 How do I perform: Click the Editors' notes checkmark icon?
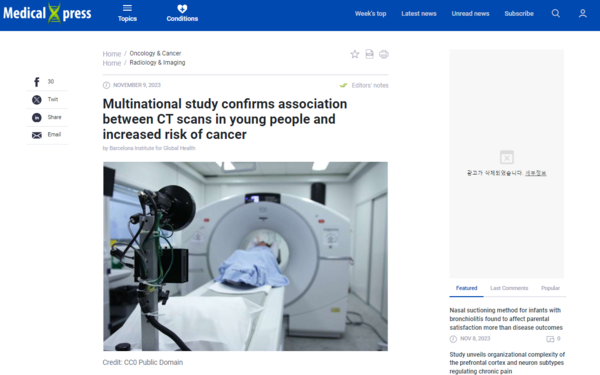click(343, 85)
